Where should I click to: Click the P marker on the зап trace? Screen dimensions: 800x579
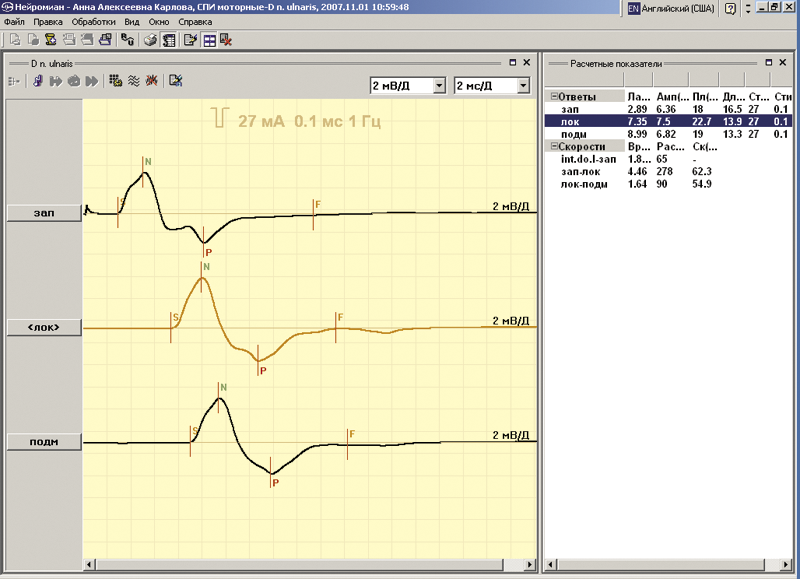209,252
